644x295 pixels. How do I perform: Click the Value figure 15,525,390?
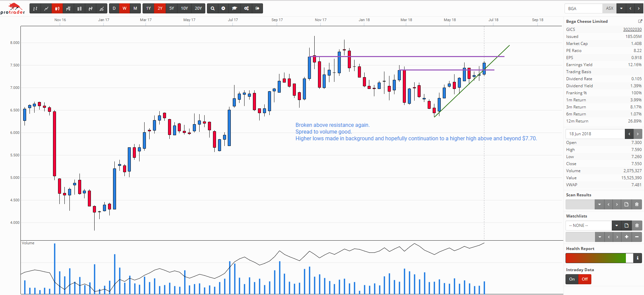click(x=631, y=178)
